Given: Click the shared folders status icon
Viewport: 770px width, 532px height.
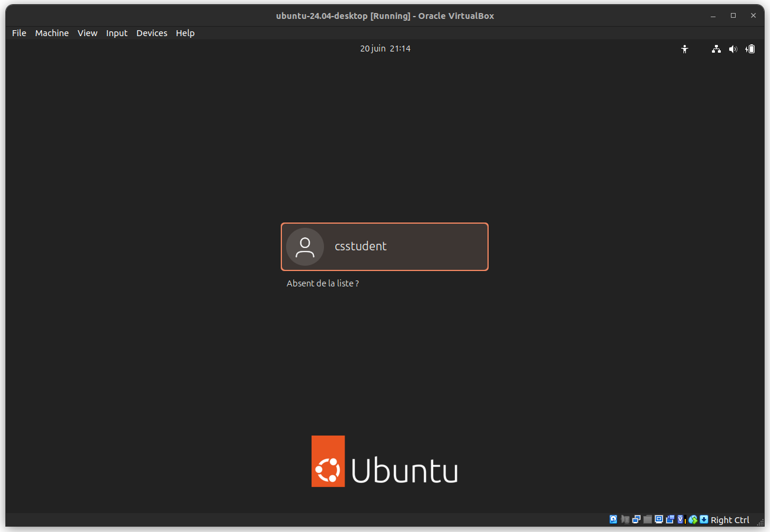Looking at the screenshot, I should tap(647, 520).
